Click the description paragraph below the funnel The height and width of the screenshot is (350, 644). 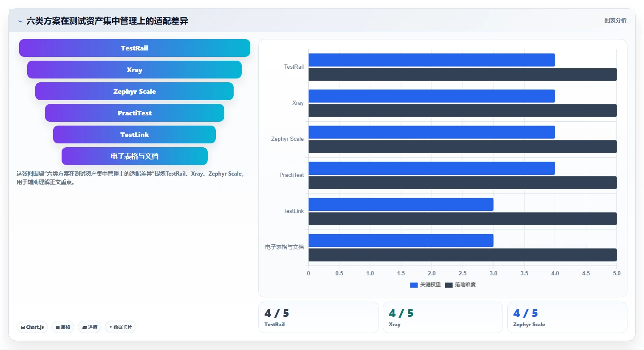pyautogui.click(x=130, y=178)
